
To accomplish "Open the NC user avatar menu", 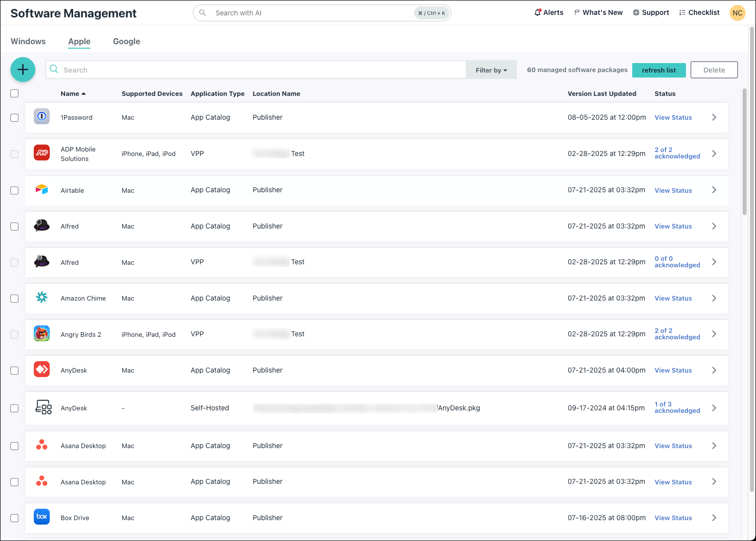I will [738, 13].
